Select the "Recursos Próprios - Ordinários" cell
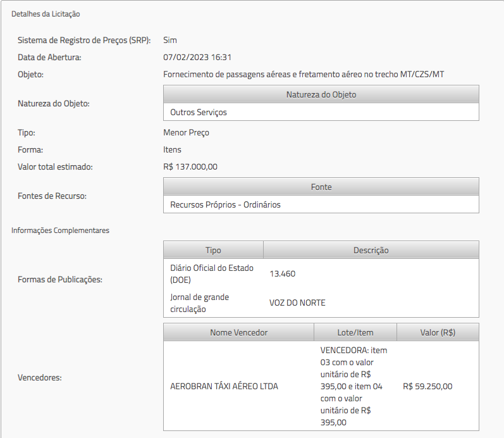This screenshot has height=438, width=504. (225, 204)
